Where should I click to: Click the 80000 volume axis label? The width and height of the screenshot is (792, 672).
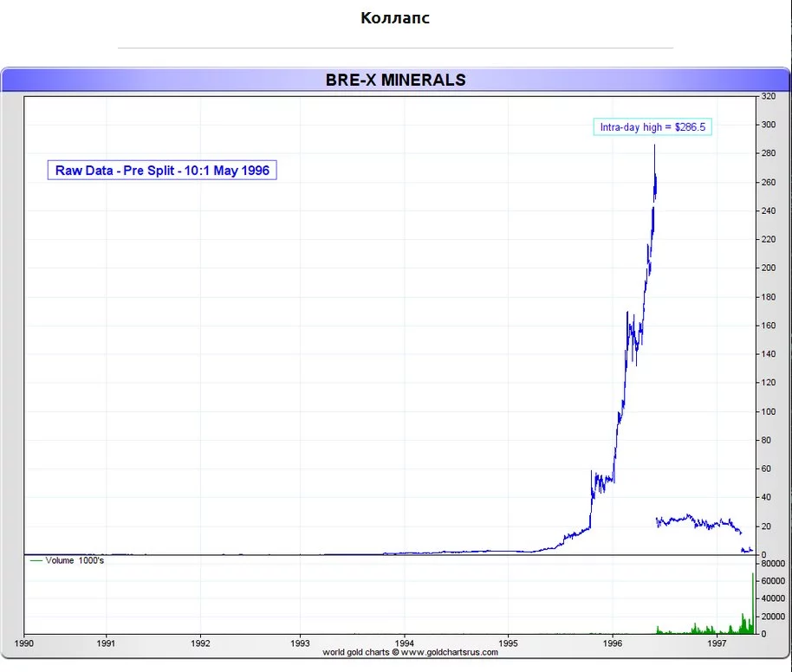773,564
